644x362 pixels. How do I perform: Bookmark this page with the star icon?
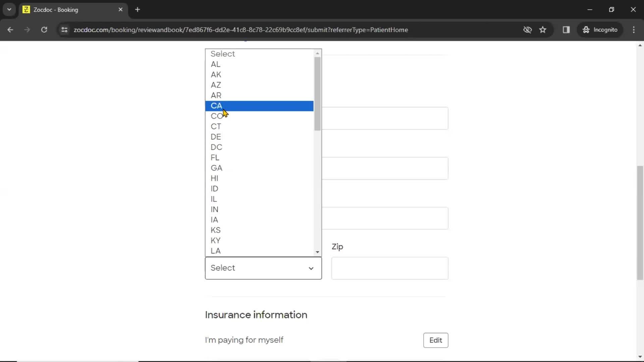point(543,30)
